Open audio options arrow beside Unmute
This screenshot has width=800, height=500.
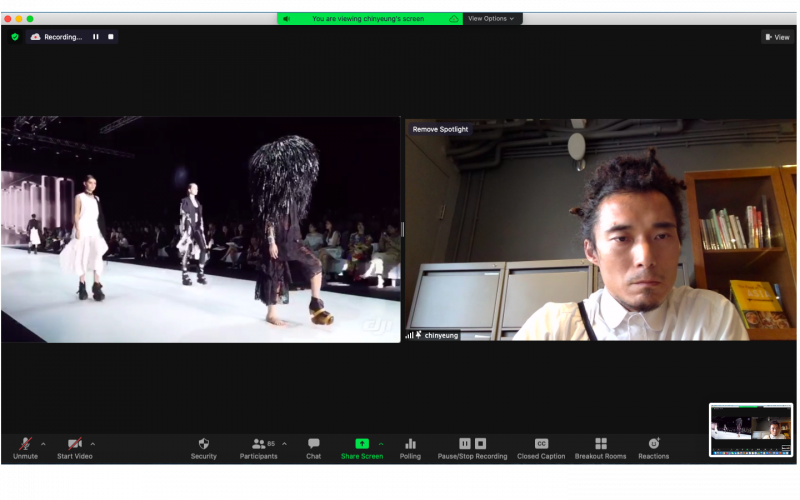click(43, 444)
